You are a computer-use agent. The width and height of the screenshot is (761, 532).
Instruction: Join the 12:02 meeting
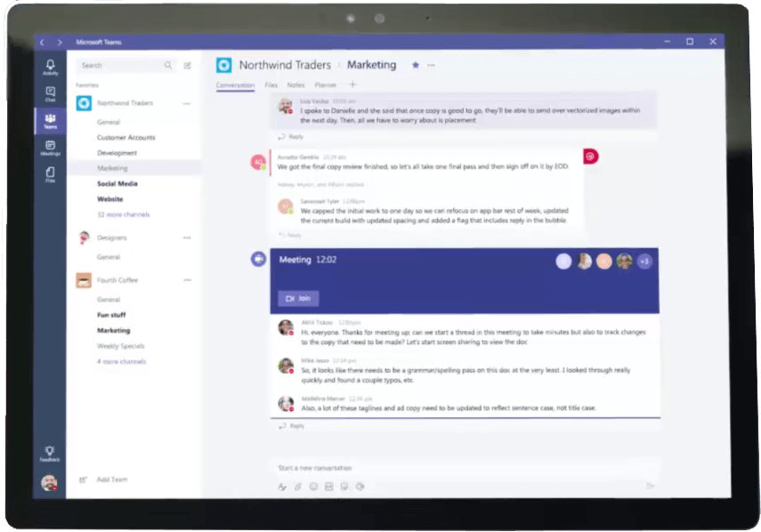298,298
